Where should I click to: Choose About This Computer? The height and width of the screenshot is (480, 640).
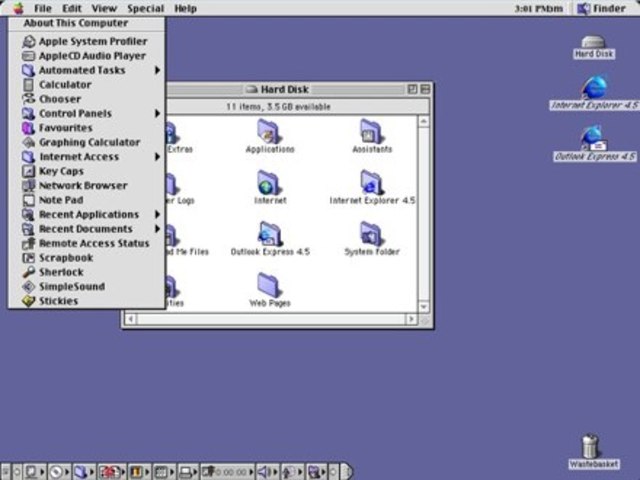pyautogui.click(x=87, y=23)
